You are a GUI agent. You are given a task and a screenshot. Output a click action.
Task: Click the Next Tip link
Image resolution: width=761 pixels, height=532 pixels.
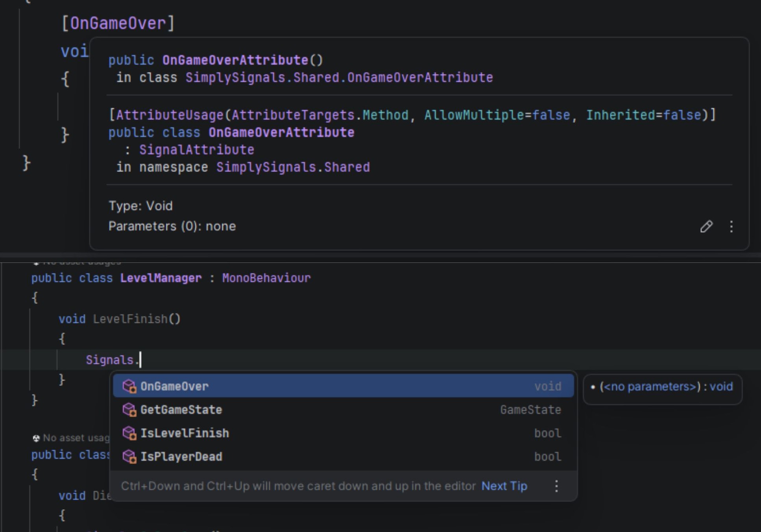pos(504,486)
